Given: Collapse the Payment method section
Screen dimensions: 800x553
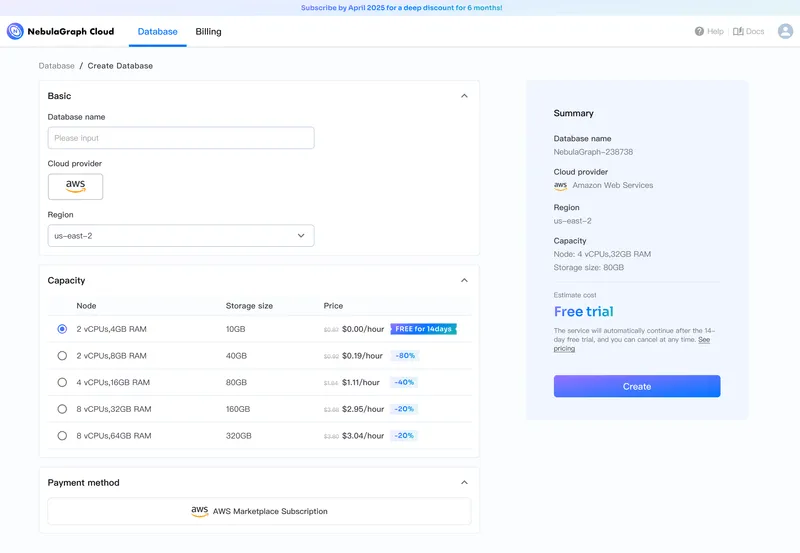Looking at the screenshot, I should [464, 482].
